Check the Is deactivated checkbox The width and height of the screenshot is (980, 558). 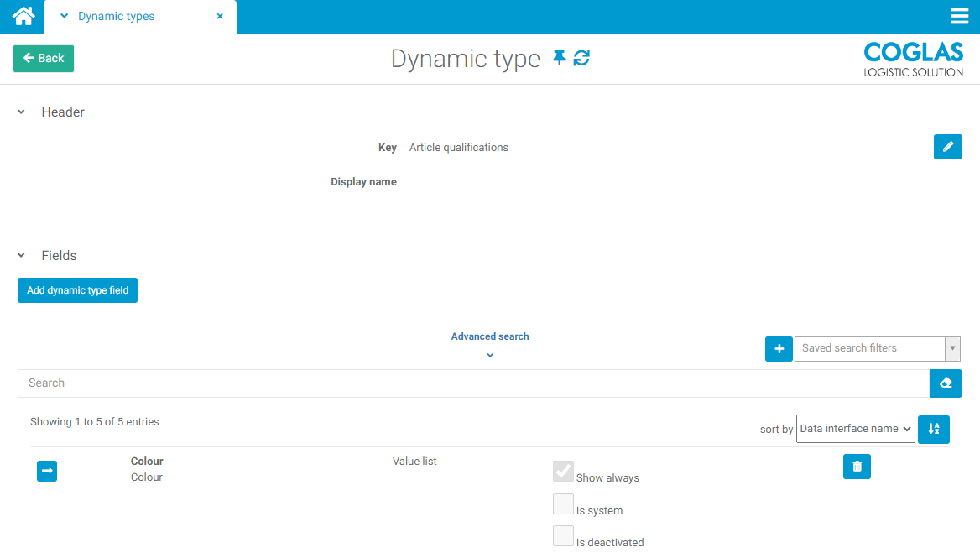click(x=563, y=535)
